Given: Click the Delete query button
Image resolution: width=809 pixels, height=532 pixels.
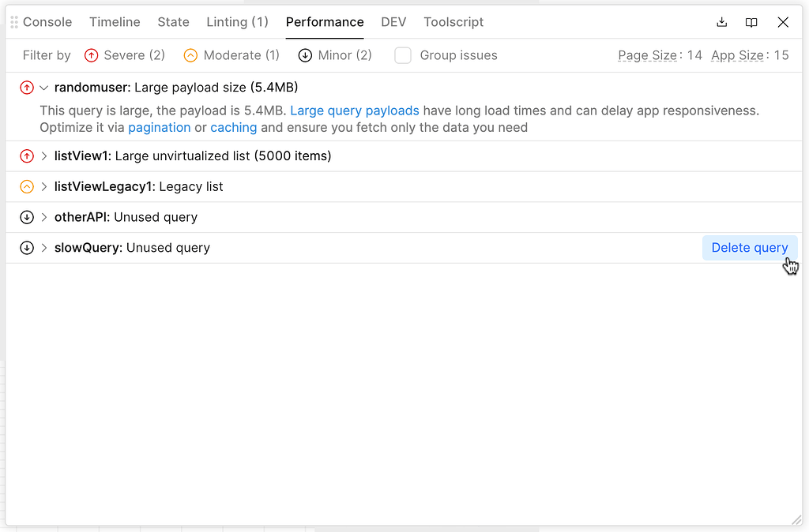Looking at the screenshot, I should tap(750, 247).
